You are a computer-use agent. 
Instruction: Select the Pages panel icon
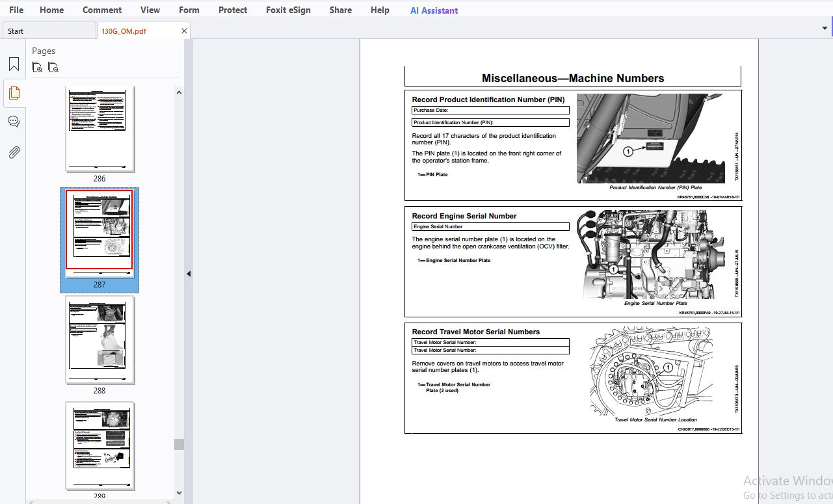click(x=14, y=93)
